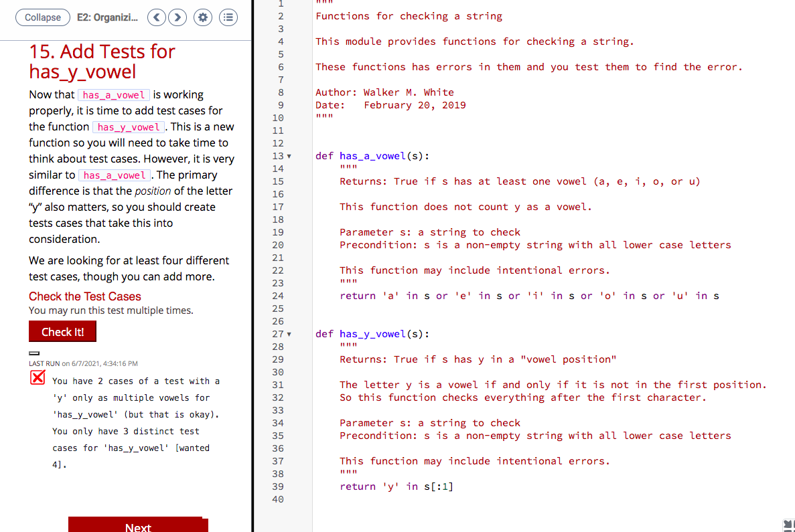795x532 pixels.
Task: Click the small progress bar above LAST RUN
Action: (33, 353)
